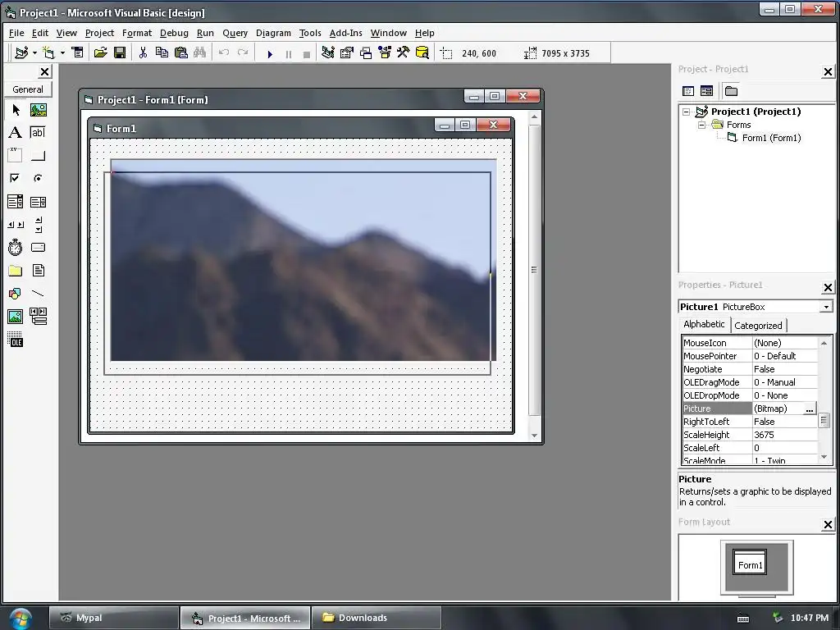
Task: Open the Format menu
Action: pos(137,33)
